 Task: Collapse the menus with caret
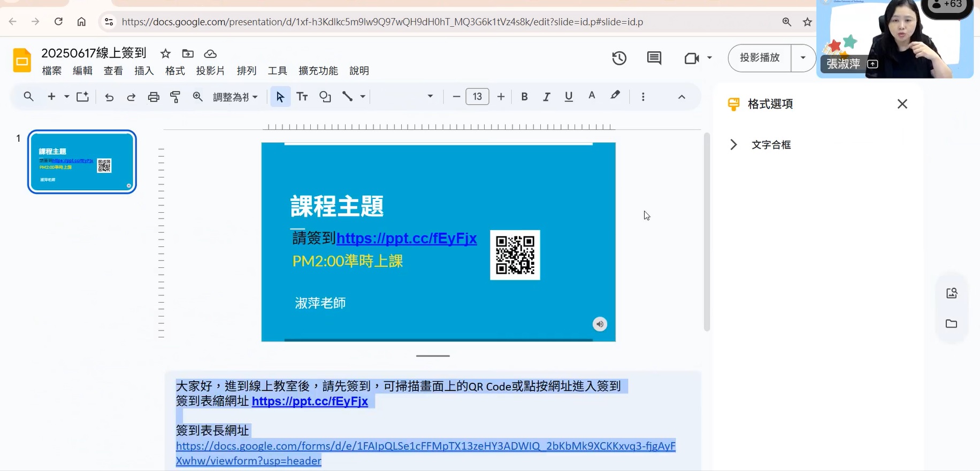point(682,97)
